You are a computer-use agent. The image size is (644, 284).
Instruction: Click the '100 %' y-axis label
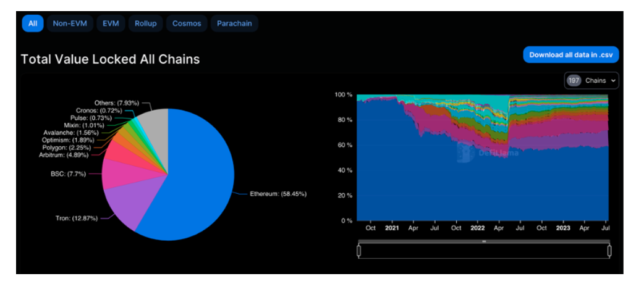344,95
